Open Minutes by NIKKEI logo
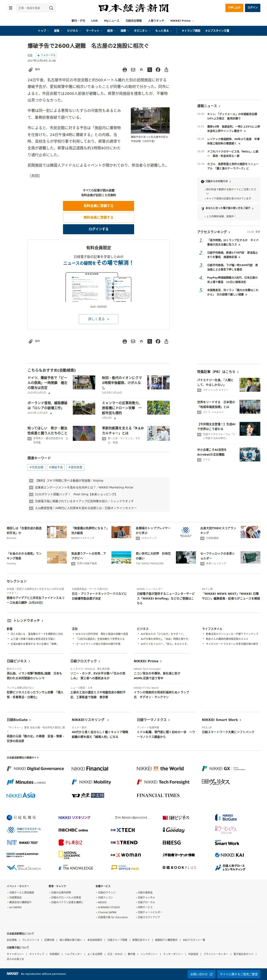The image size is (267, 980). (x=26, y=782)
